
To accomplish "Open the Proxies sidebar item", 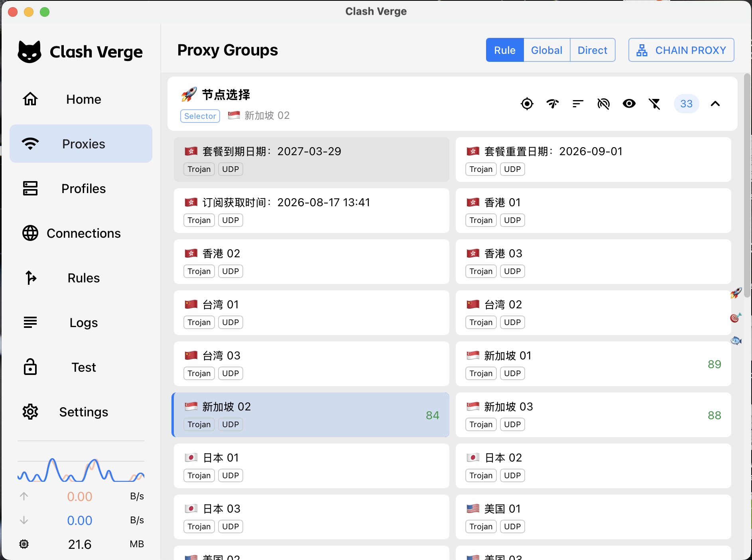I will coord(81,144).
